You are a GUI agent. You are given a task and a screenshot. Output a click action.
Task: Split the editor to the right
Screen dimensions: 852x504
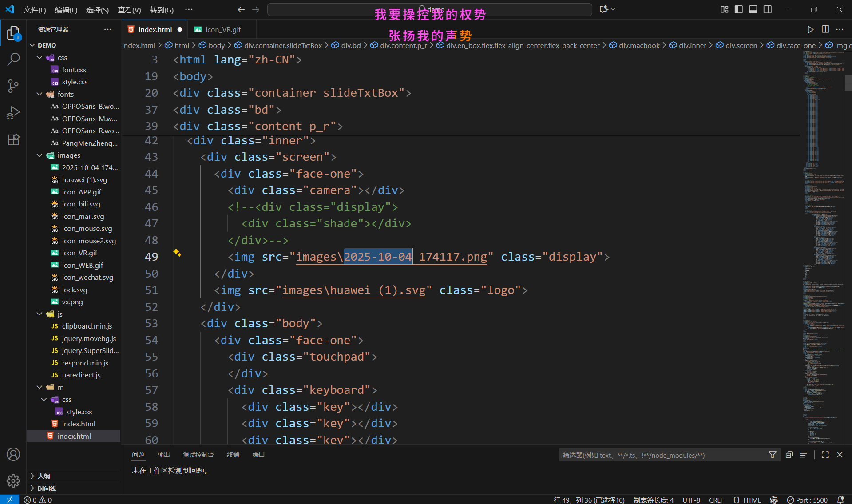coord(825,29)
